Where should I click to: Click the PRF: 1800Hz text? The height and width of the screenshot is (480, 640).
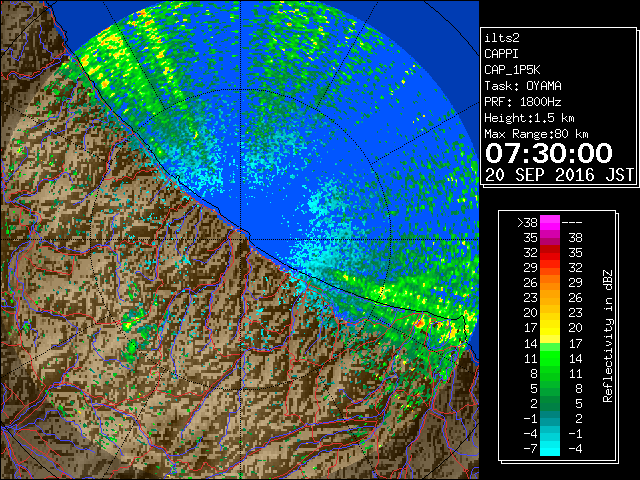pos(523,102)
